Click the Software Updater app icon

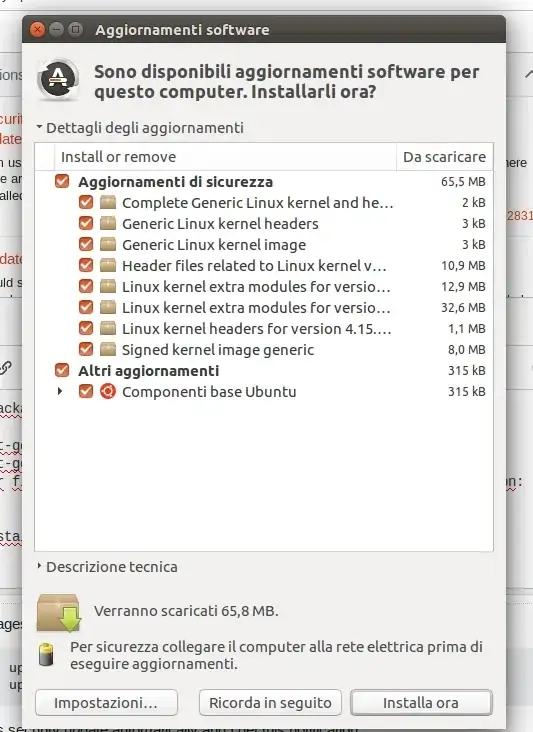click(58, 80)
